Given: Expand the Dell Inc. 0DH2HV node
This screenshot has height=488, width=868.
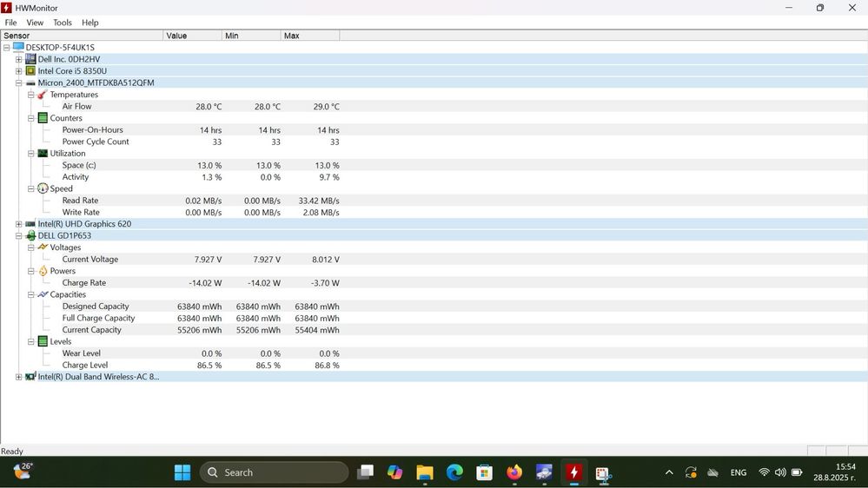Looking at the screenshot, I should point(19,59).
